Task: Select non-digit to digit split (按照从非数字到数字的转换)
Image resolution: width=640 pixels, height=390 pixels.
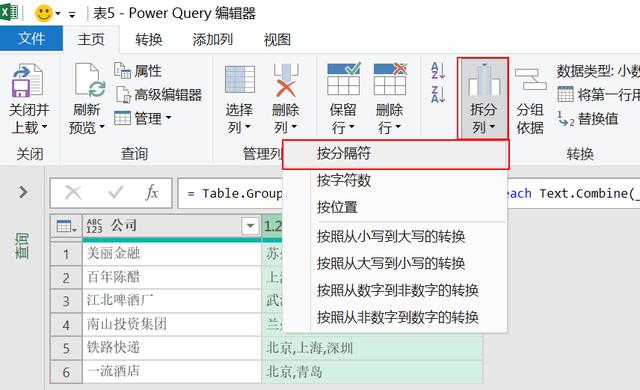Action: [395, 317]
